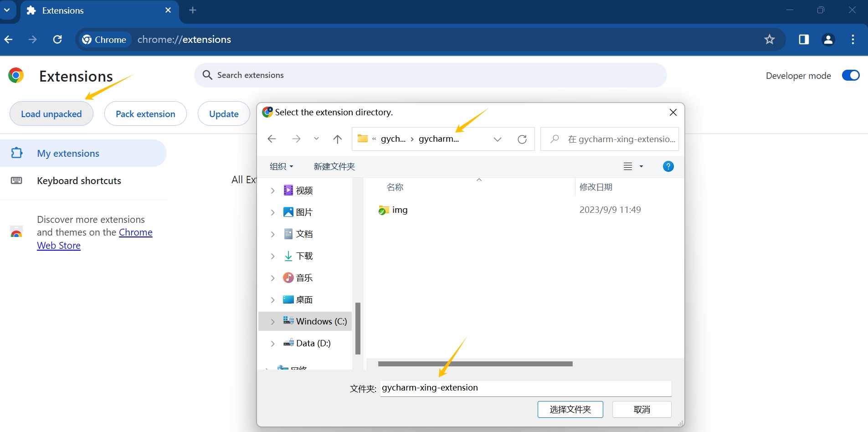Click the blue help icon
The height and width of the screenshot is (432, 868).
tap(668, 166)
